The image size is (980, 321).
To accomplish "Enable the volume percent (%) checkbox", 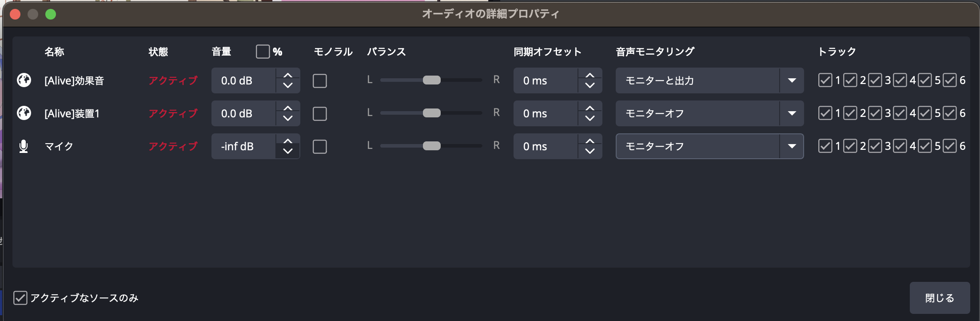I will point(263,52).
